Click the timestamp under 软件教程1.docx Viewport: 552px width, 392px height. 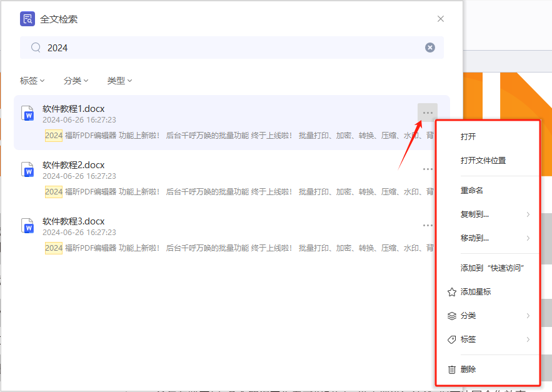79,120
